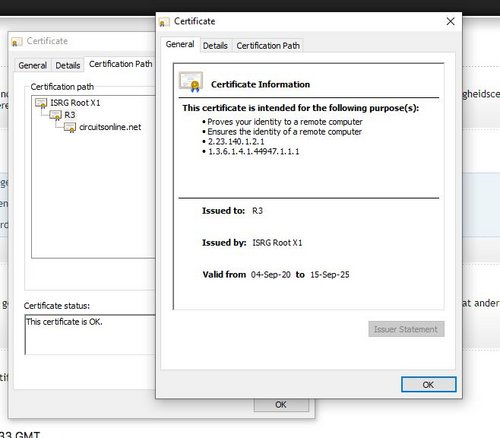This screenshot has height=438, width=500.
Task: Click the front Certificate dialog title icon
Action: pyautogui.click(x=164, y=22)
